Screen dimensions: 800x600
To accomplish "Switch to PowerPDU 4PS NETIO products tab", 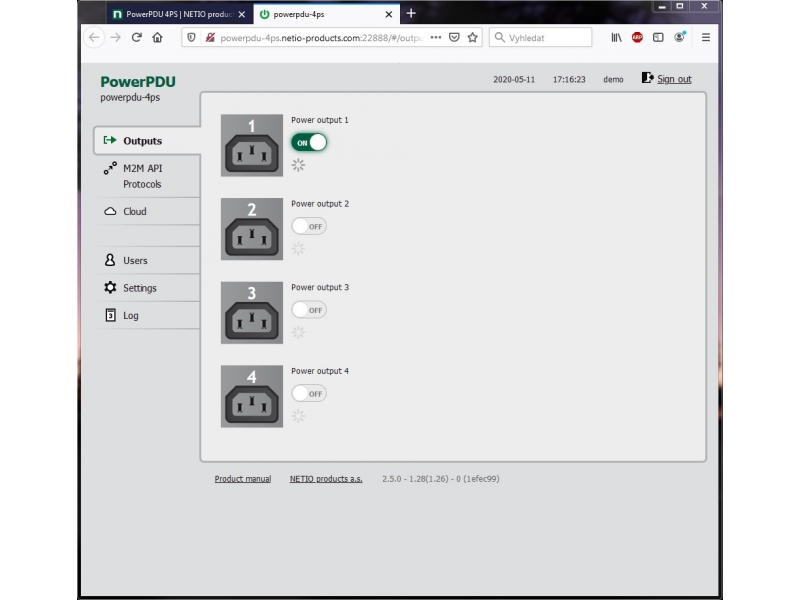I will [179, 14].
